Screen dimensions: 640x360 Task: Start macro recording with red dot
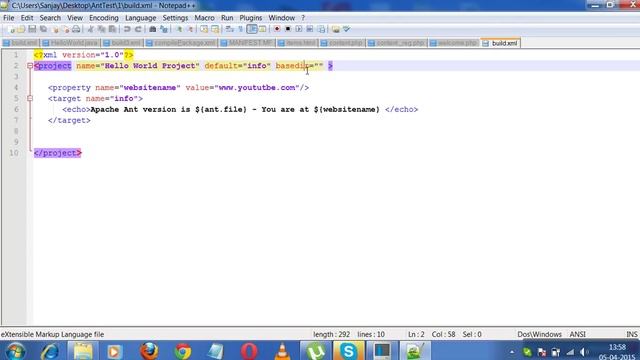(277, 29)
